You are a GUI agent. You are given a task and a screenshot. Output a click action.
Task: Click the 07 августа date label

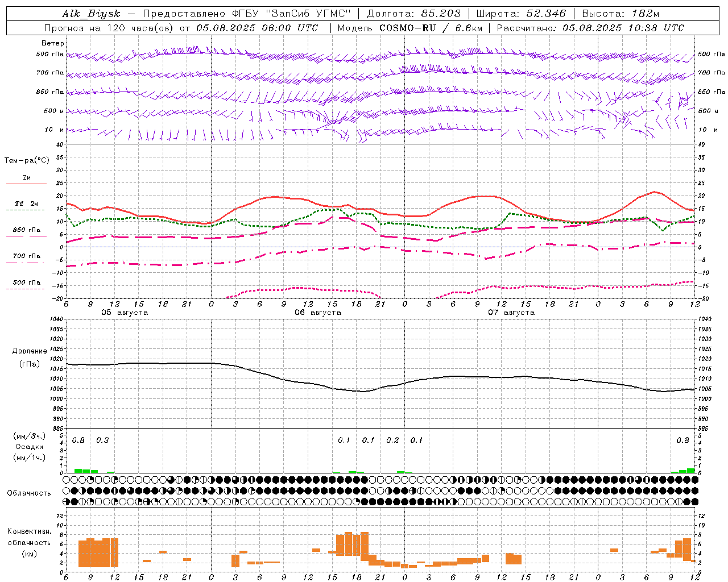511,313
